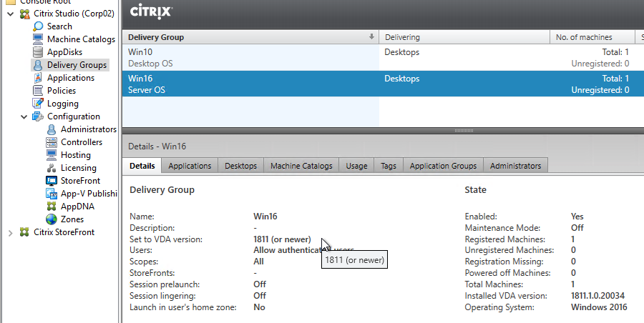Image resolution: width=644 pixels, height=323 pixels.
Task: Open the Details tab
Action: click(x=142, y=166)
